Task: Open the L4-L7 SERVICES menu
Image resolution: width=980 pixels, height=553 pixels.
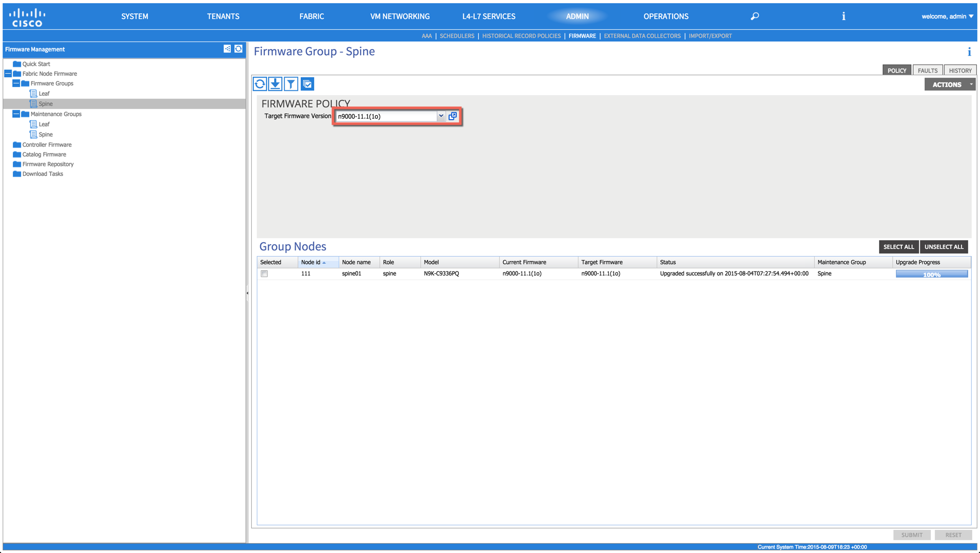Action: click(x=488, y=16)
